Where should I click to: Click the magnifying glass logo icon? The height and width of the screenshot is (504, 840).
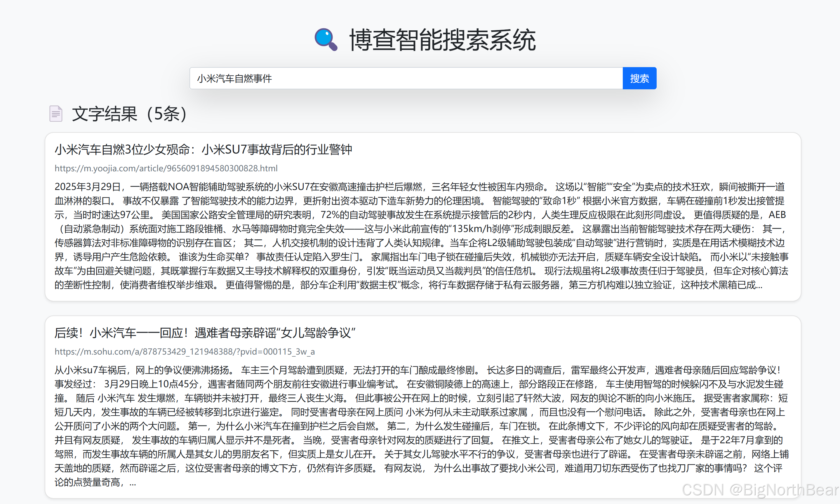click(326, 40)
